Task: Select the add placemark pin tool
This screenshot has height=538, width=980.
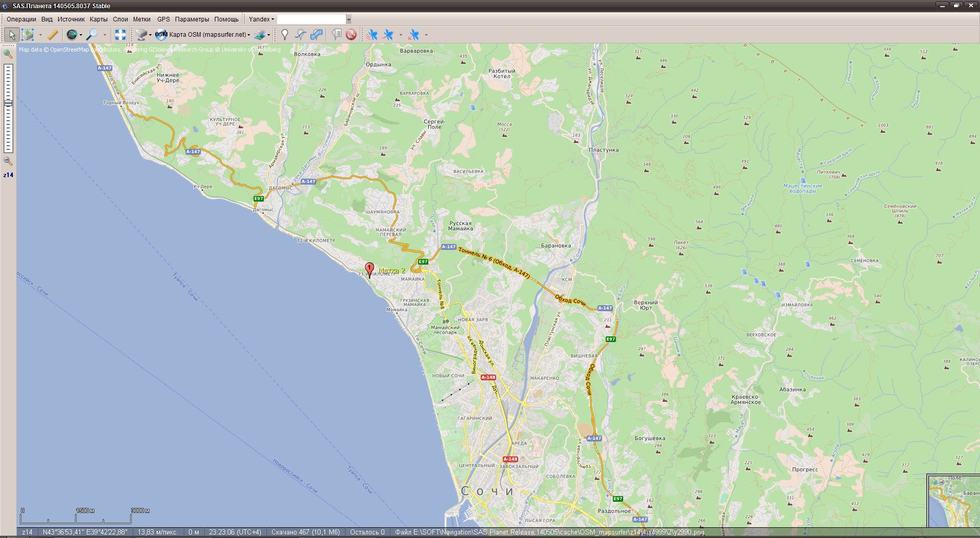Action: [x=285, y=35]
